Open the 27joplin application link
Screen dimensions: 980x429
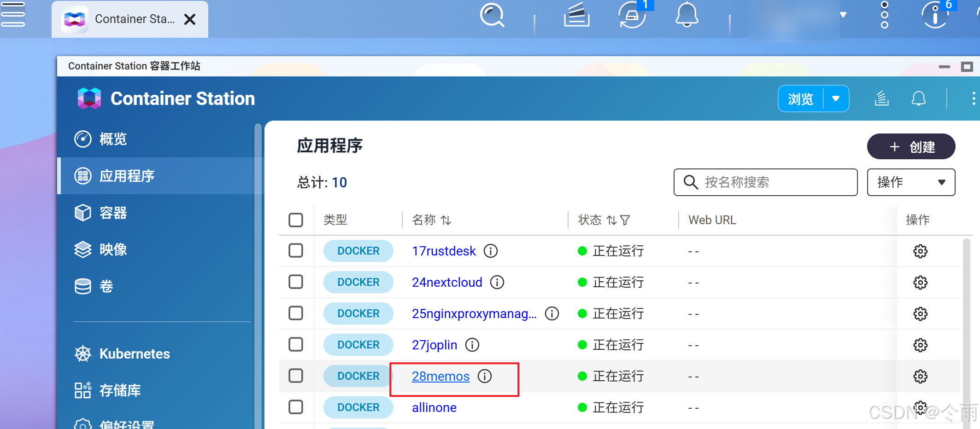point(434,345)
